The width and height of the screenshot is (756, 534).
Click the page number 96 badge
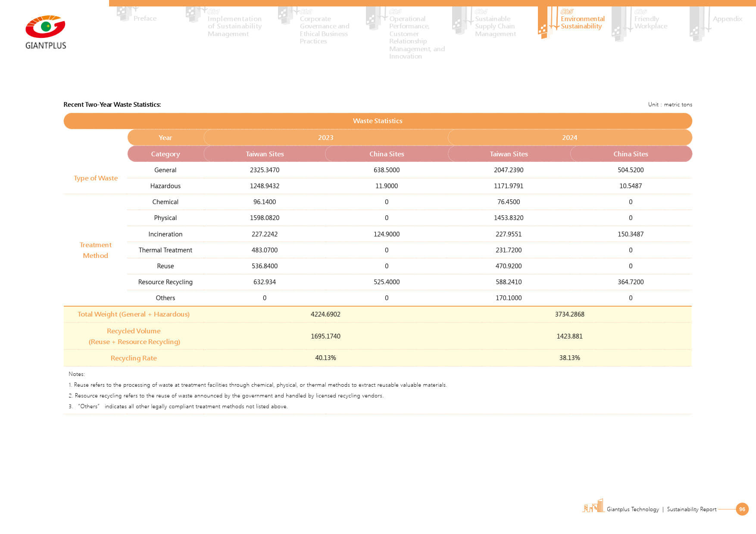pyautogui.click(x=742, y=509)
